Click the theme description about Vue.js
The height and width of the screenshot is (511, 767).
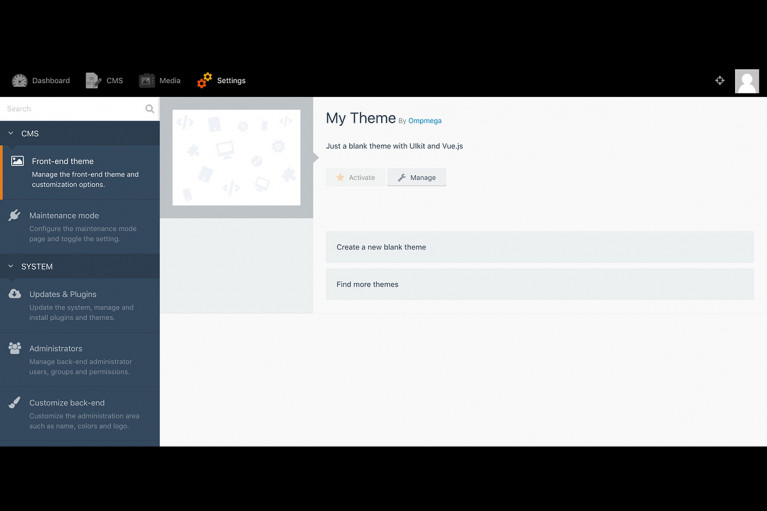[394, 146]
